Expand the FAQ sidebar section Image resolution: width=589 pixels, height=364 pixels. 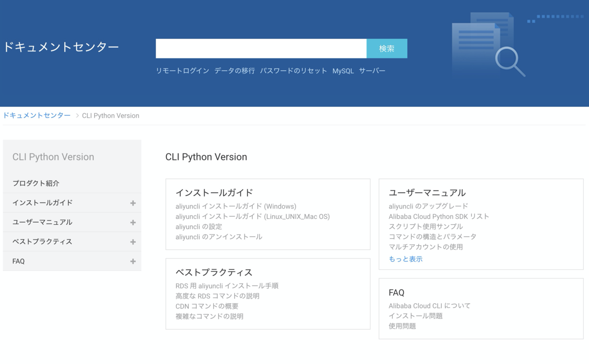click(x=133, y=261)
